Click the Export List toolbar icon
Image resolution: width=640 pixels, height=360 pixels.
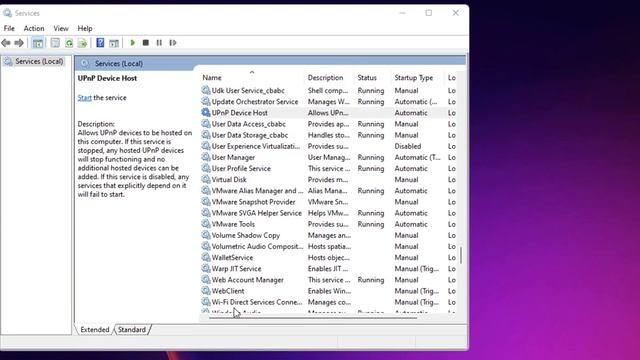pyautogui.click(x=82, y=42)
